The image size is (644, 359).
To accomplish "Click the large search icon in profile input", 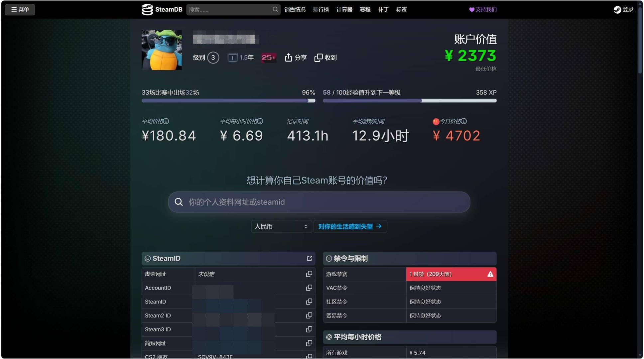I will pos(179,202).
